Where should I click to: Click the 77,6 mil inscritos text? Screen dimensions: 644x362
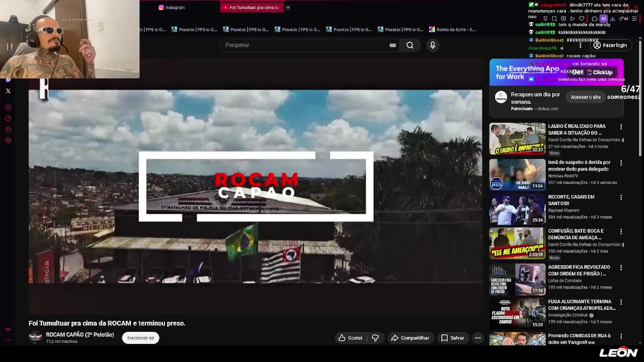[61, 342]
